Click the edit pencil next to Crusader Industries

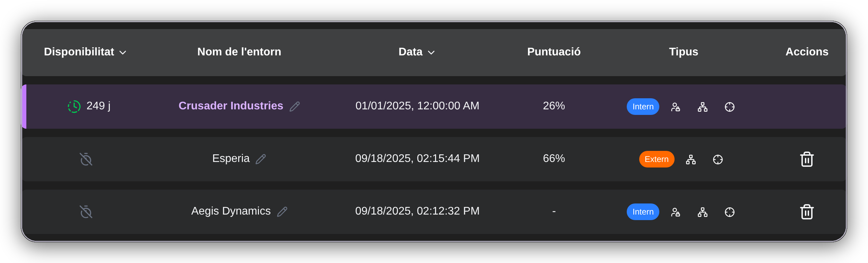pos(295,107)
